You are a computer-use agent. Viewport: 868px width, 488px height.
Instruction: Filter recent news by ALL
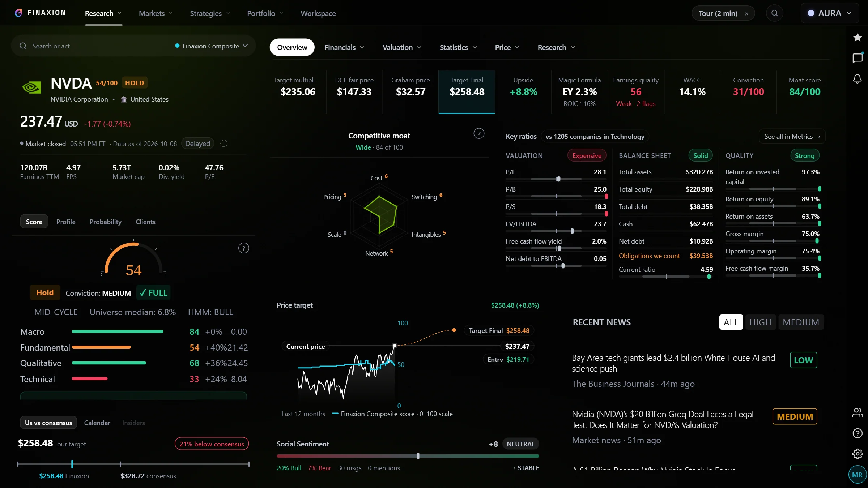pos(731,322)
